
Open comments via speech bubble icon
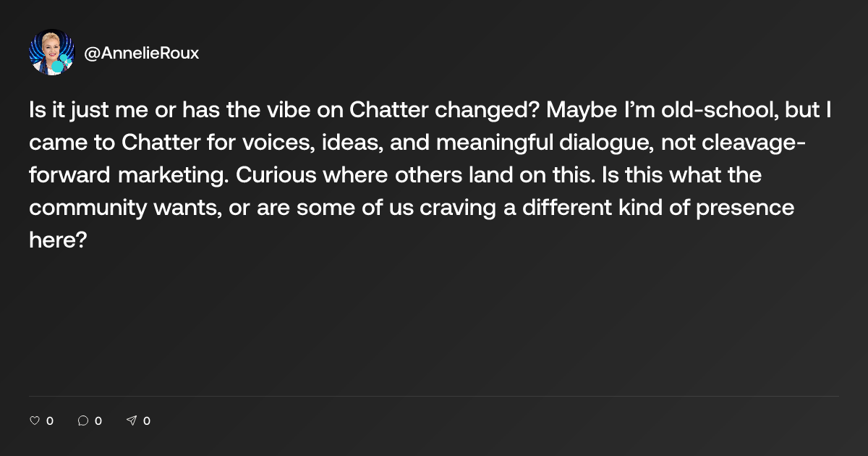pyautogui.click(x=82, y=421)
